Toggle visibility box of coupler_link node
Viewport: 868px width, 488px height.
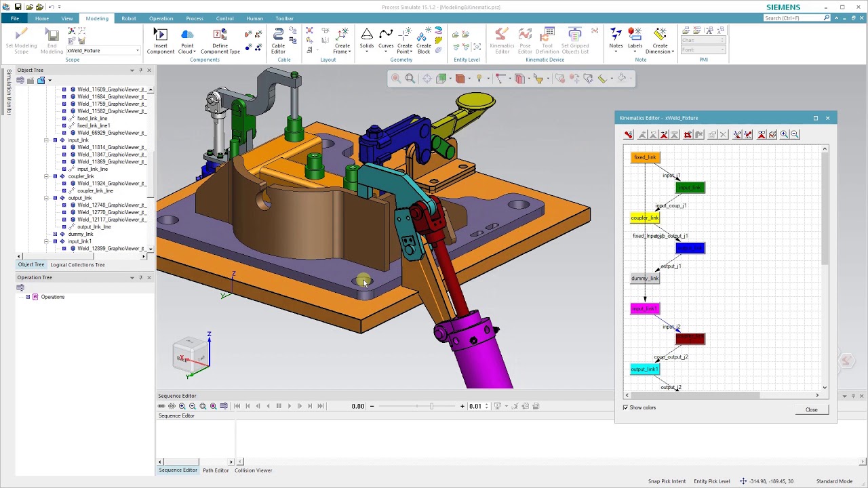click(56, 176)
